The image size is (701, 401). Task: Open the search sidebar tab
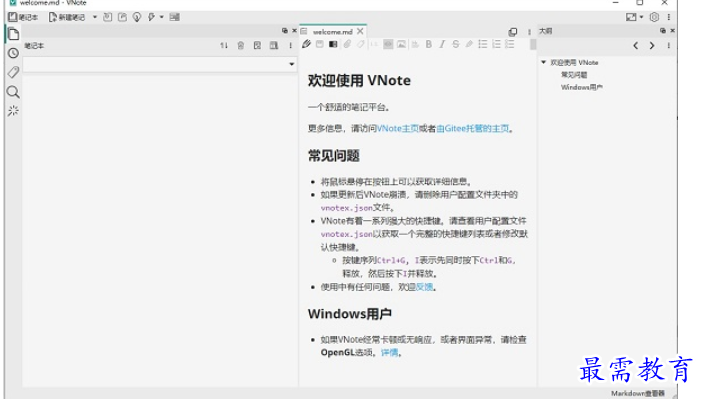click(x=13, y=92)
